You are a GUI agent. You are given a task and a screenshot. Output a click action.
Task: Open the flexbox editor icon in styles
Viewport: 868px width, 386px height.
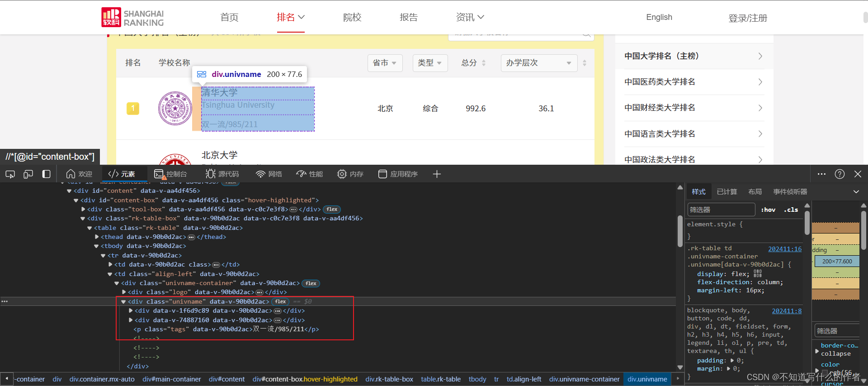tap(758, 274)
